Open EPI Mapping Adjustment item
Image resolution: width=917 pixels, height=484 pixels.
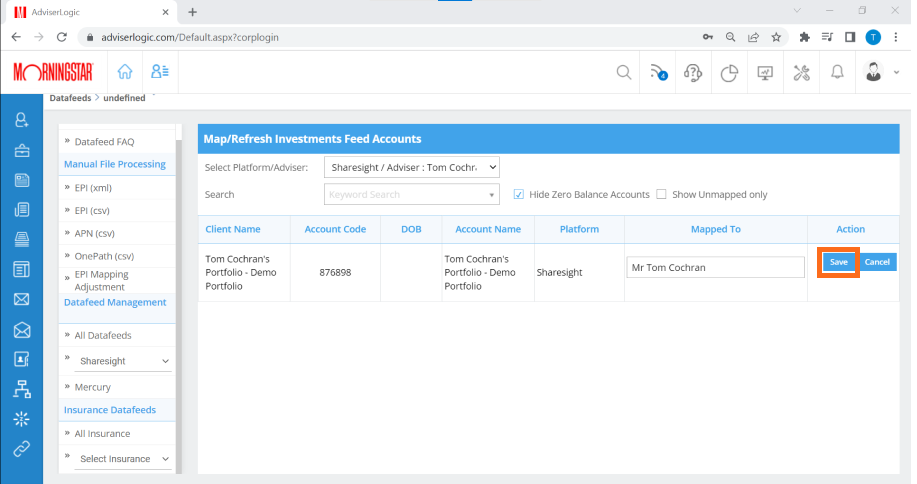101,281
